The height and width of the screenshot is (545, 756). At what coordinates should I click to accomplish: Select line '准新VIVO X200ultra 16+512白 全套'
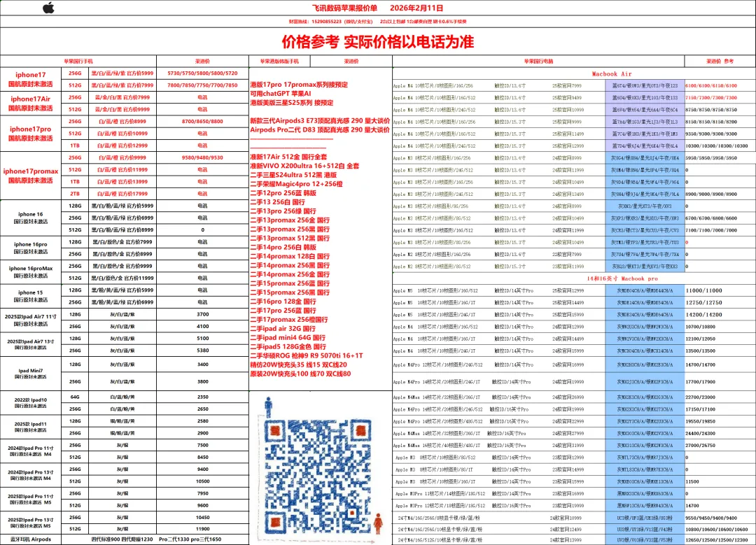tap(304, 166)
